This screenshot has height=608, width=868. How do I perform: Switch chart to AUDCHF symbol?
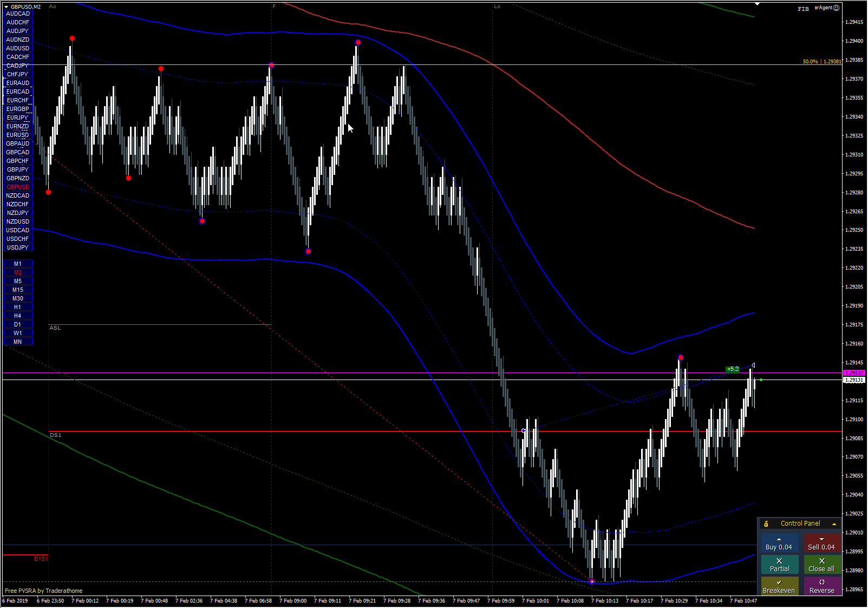pyautogui.click(x=18, y=22)
